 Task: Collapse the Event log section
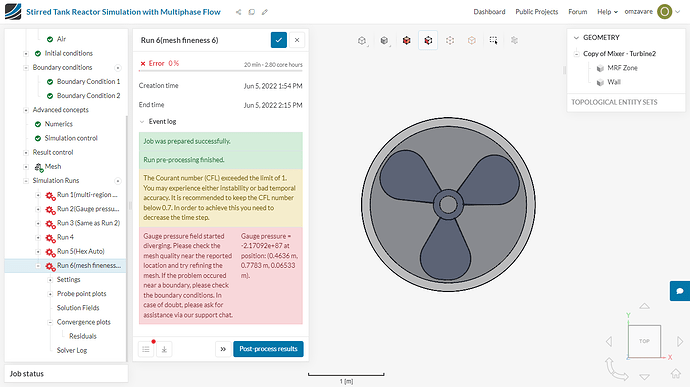pos(142,122)
